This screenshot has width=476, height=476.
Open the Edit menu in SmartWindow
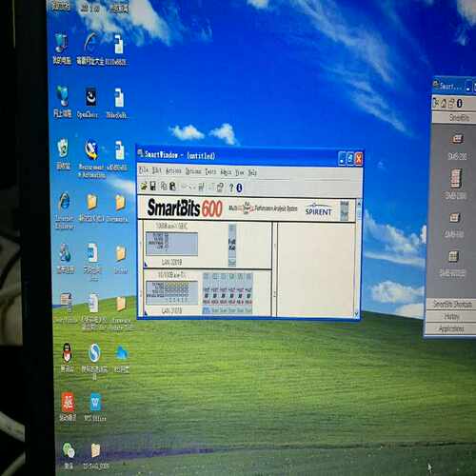tap(157, 170)
